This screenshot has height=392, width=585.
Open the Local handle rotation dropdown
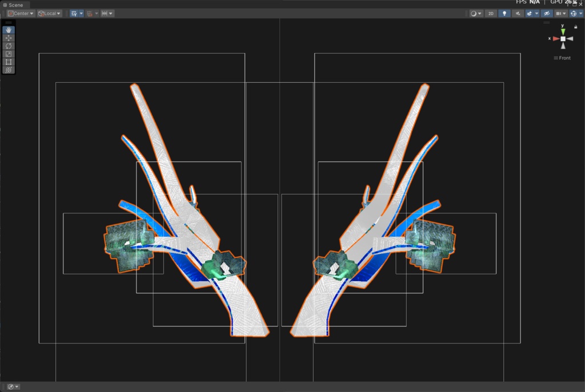50,14
